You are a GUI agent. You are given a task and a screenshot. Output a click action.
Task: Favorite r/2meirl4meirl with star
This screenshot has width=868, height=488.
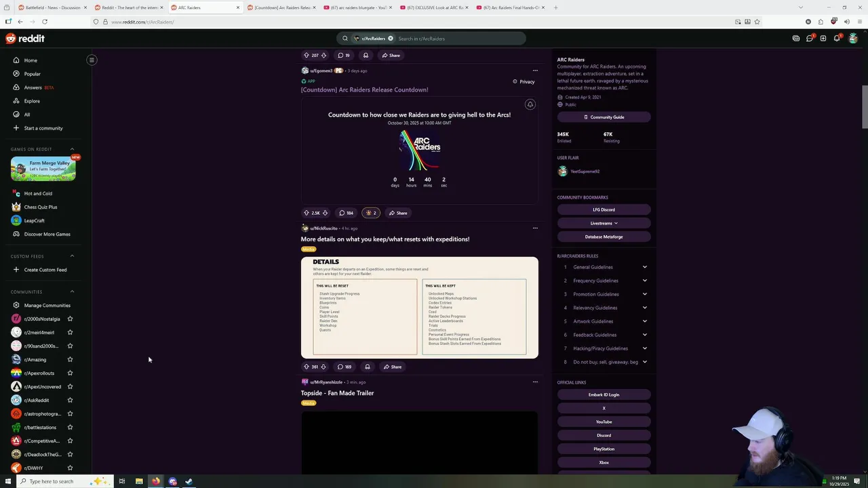pos(70,332)
